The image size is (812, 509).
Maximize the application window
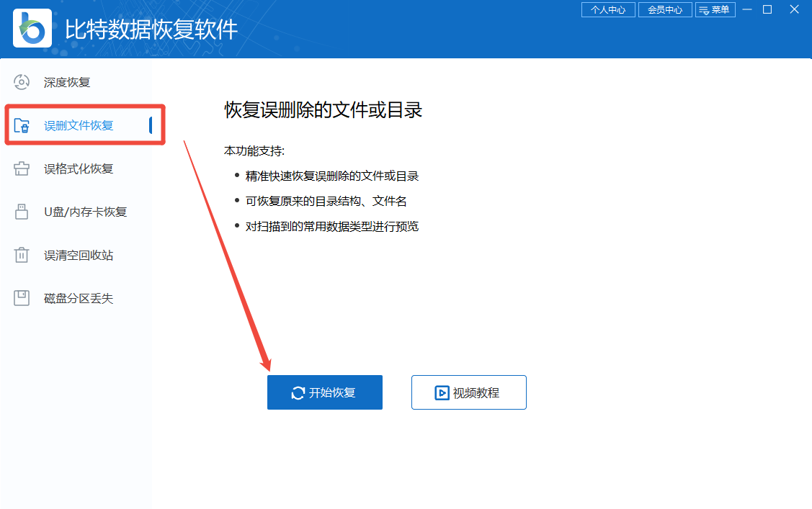(x=767, y=9)
